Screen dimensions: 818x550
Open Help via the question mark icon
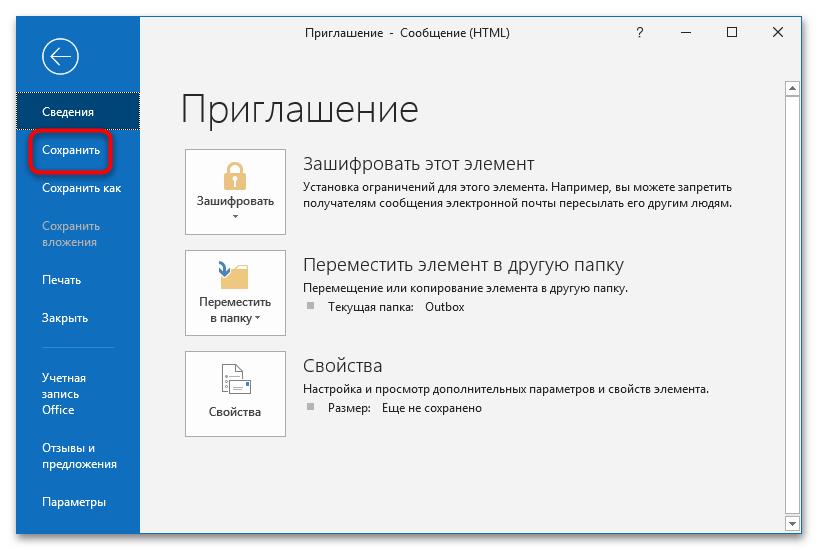click(x=640, y=33)
